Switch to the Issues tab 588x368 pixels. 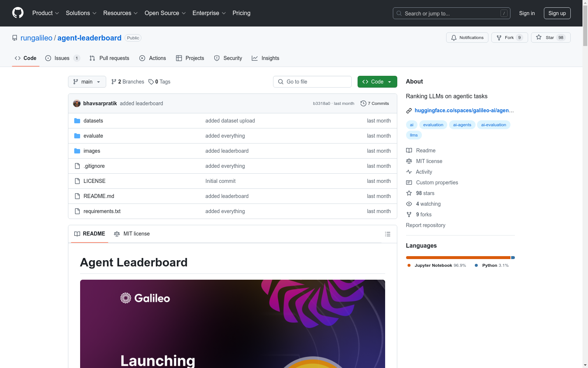[x=62, y=58]
